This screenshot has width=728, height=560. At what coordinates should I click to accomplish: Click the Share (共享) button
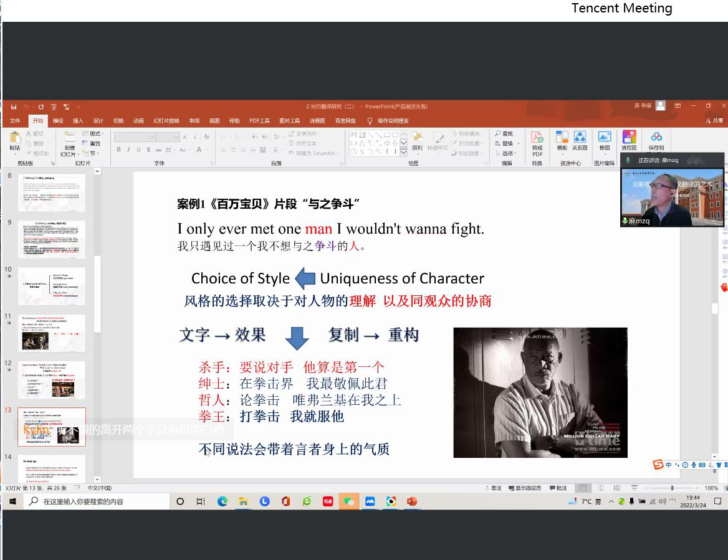pos(714,121)
